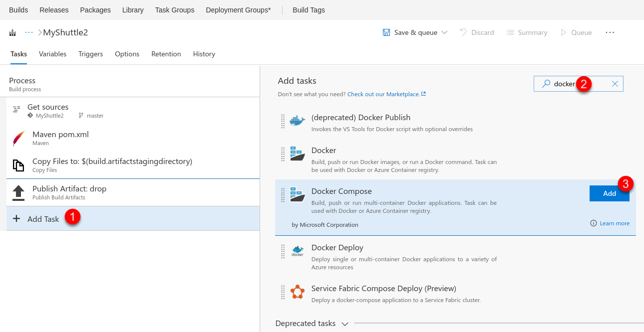
Task: Open the Build Tags hub
Action: (x=309, y=10)
